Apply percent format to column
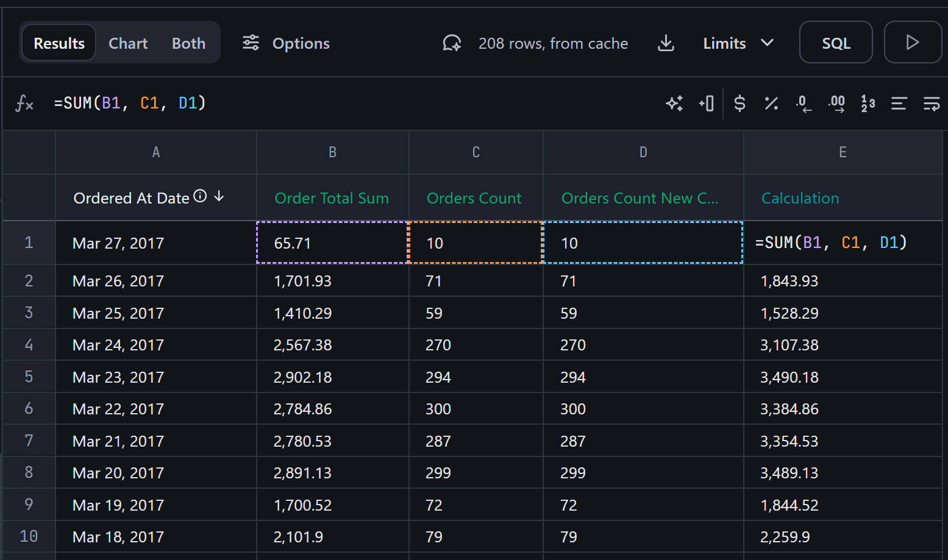Image resolution: width=948 pixels, height=560 pixels. pos(771,104)
